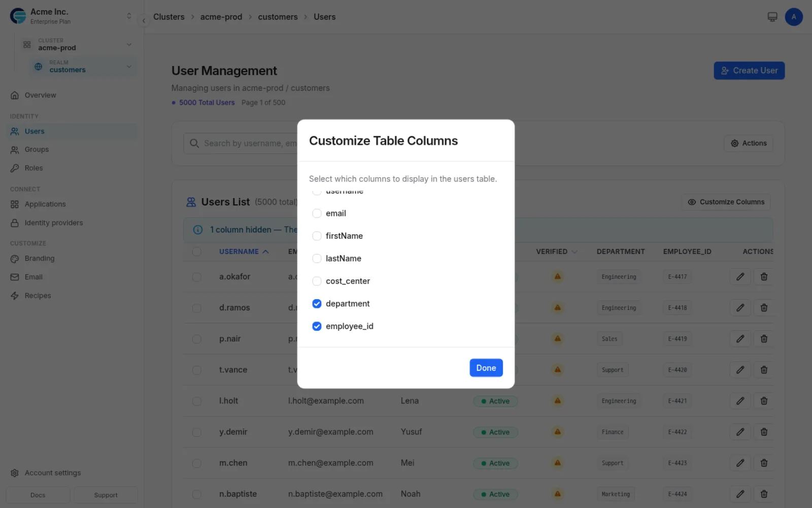The width and height of the screenshot is (812, 508).
Task: Delete user m.chen with trash icon
Action: pyautogui.click(x=764, y=463)
